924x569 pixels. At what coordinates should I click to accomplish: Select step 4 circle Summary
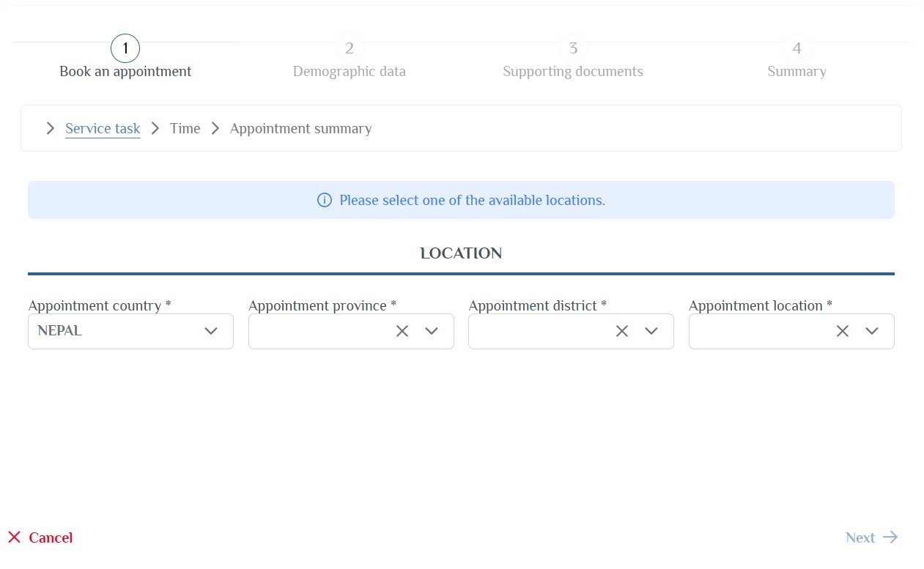coord(797,48)
